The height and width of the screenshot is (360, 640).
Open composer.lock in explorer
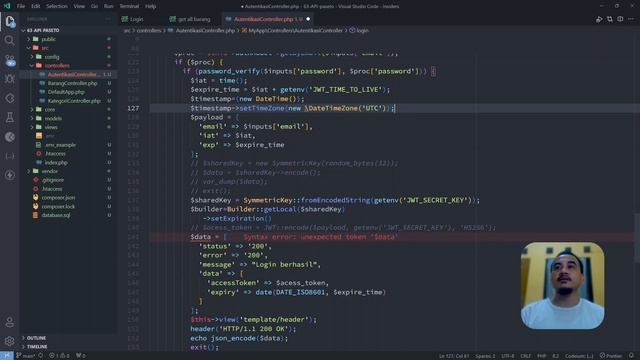pyautogui.click(x=58, y=207)
